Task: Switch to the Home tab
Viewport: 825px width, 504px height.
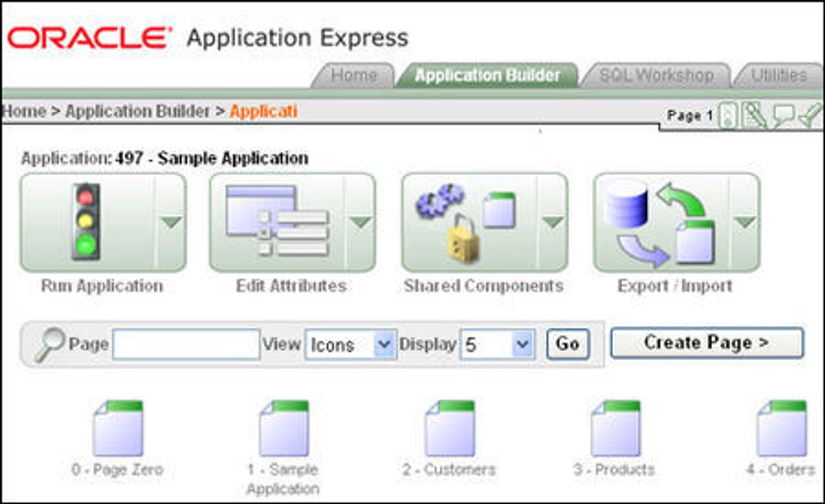Action: tap(354, 75)
